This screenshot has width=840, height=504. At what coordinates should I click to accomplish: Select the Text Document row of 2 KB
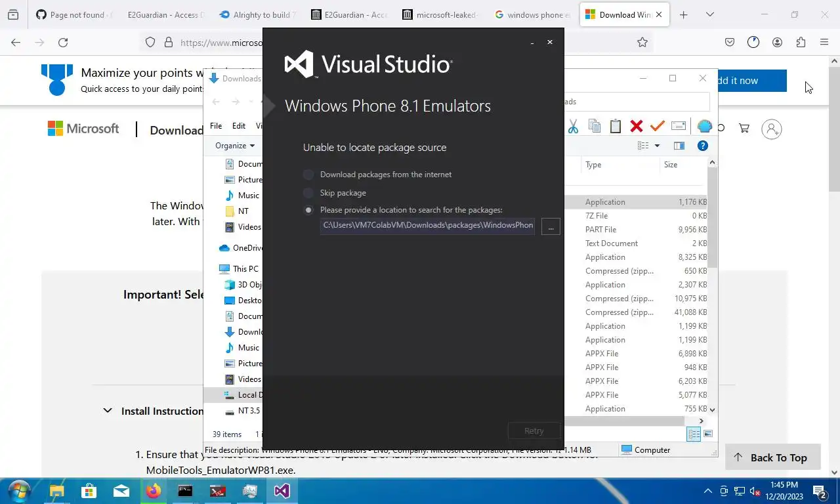pos(636,243)
